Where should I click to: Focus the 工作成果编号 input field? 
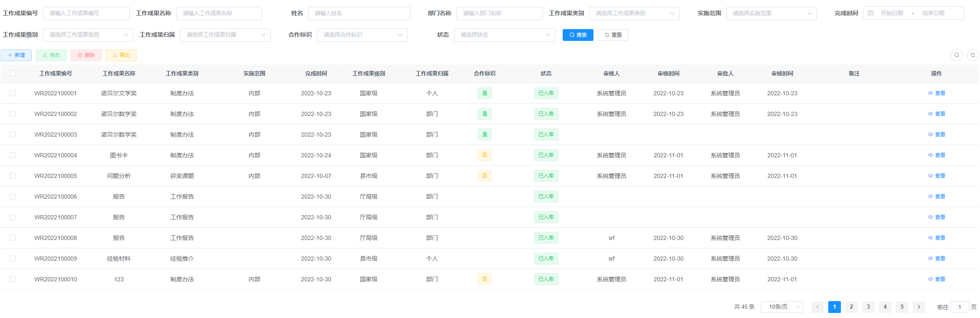pos(86,13)
